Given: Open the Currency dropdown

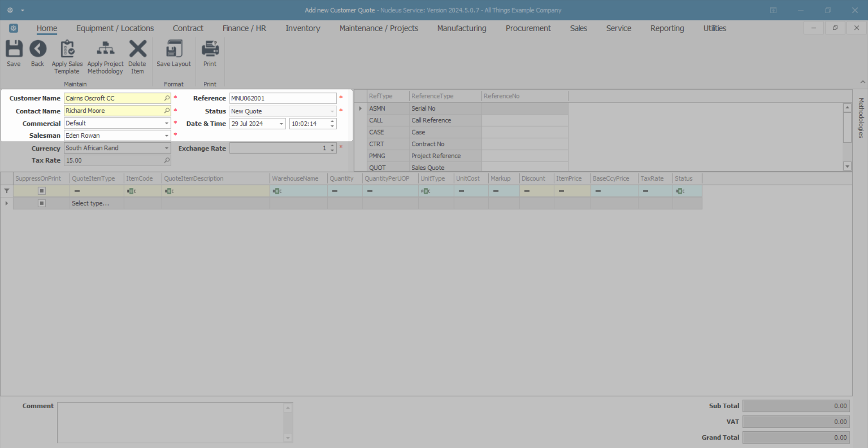Looking at the screenshot, I should (166, 148).
